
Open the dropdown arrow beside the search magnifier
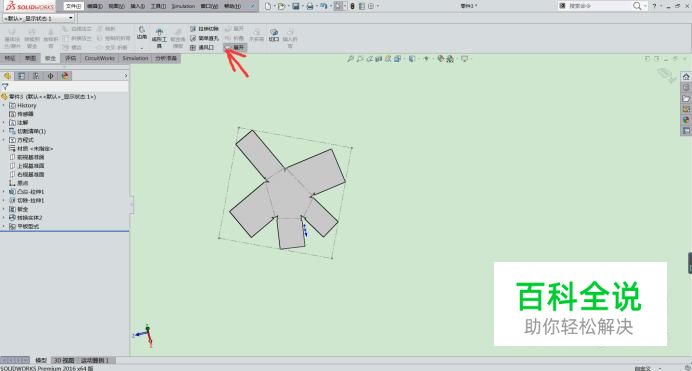[x=645, y=6]
